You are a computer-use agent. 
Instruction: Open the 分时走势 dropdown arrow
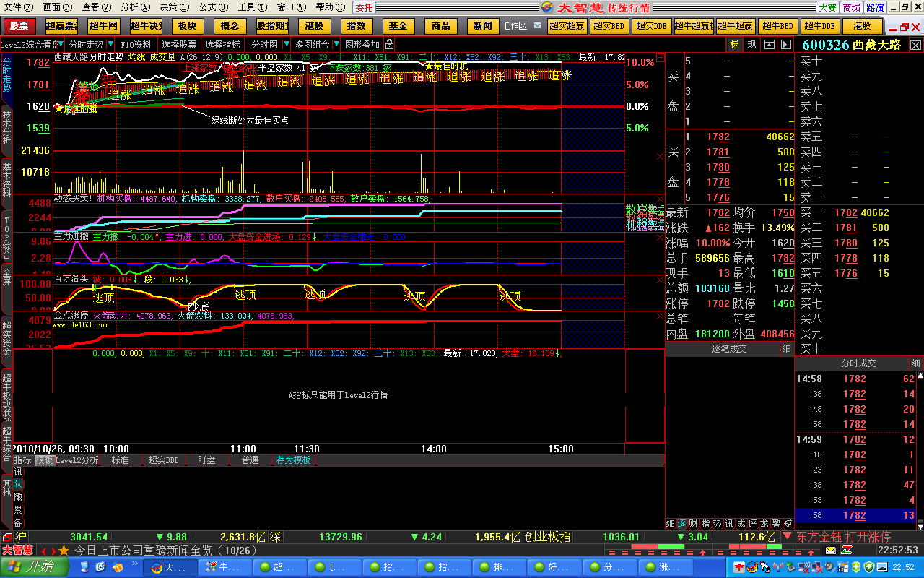coord(110,45)
